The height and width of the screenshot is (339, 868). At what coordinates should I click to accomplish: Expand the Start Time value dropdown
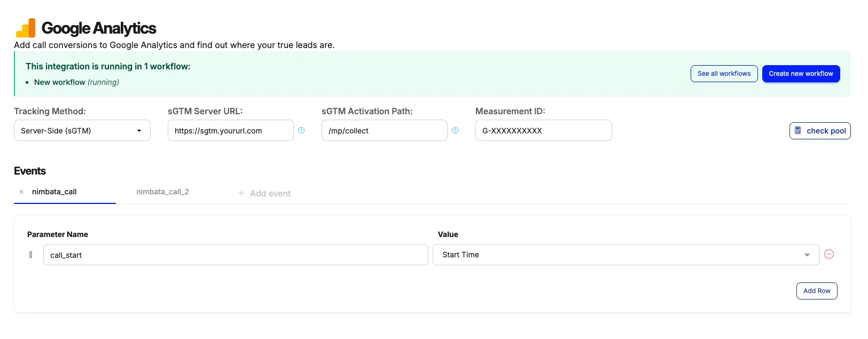tap(626, 255)
